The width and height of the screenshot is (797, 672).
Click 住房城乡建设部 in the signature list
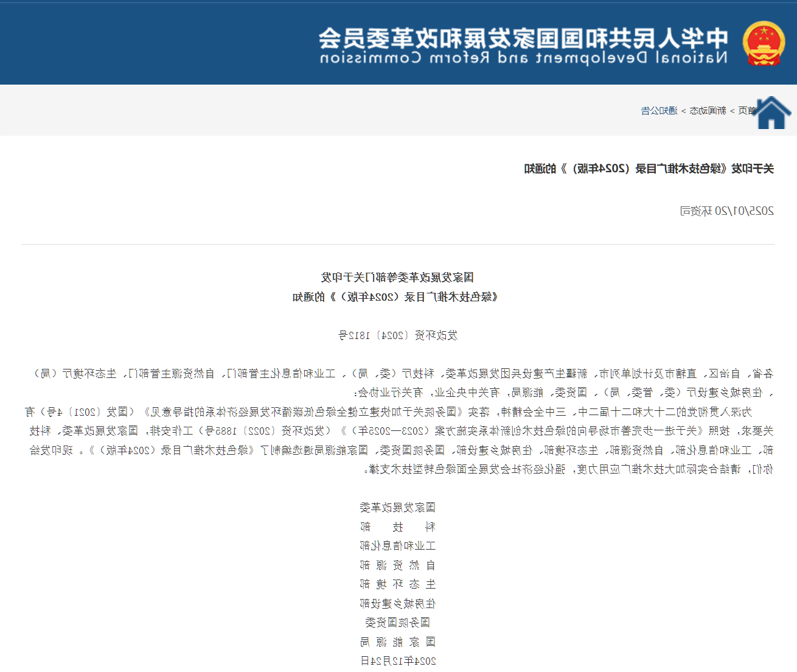coord(398,604)
